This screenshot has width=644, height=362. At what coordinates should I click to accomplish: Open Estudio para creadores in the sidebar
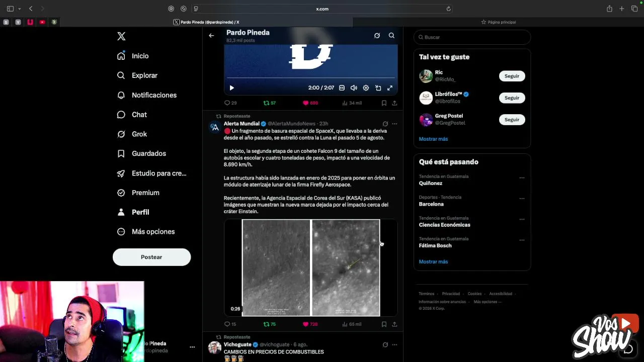pyautogui.click(x=151, y=173)
